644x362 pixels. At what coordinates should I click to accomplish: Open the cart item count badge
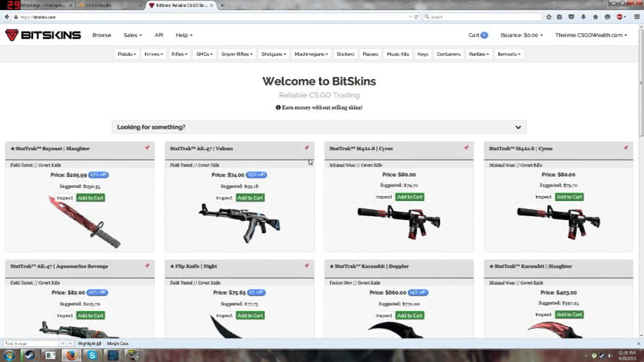[x=484, y=35]
